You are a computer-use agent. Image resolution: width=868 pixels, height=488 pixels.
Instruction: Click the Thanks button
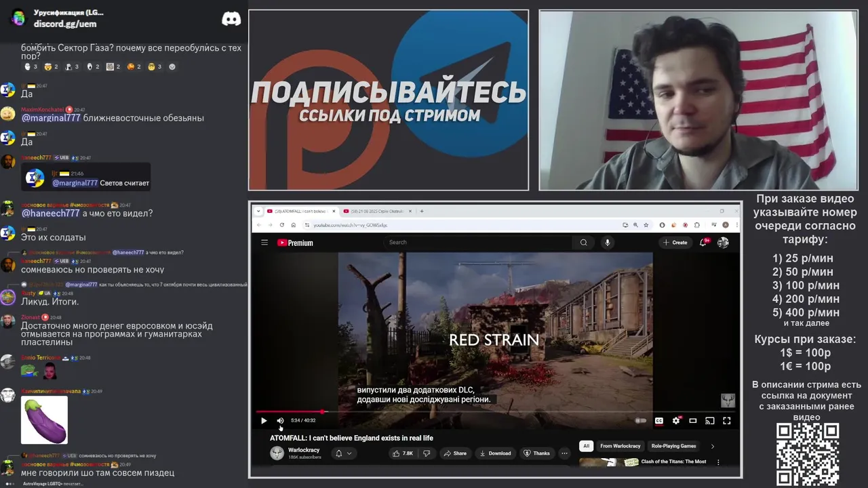click(537, 453)
